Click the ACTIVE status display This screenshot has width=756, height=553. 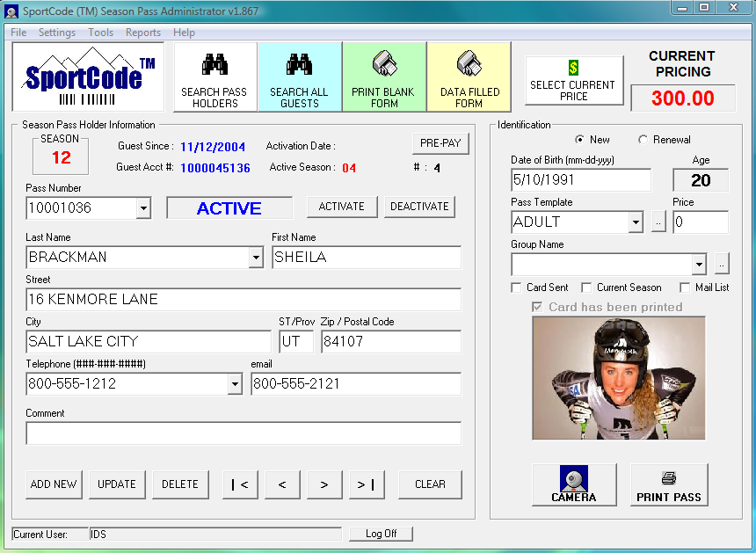(x=229, y=208)
